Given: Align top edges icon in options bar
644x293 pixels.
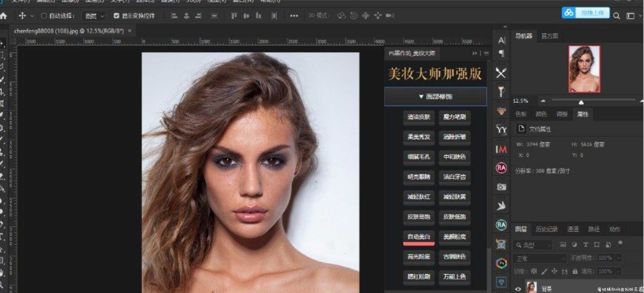Looking at the screenshot, I should pos(234,16).
